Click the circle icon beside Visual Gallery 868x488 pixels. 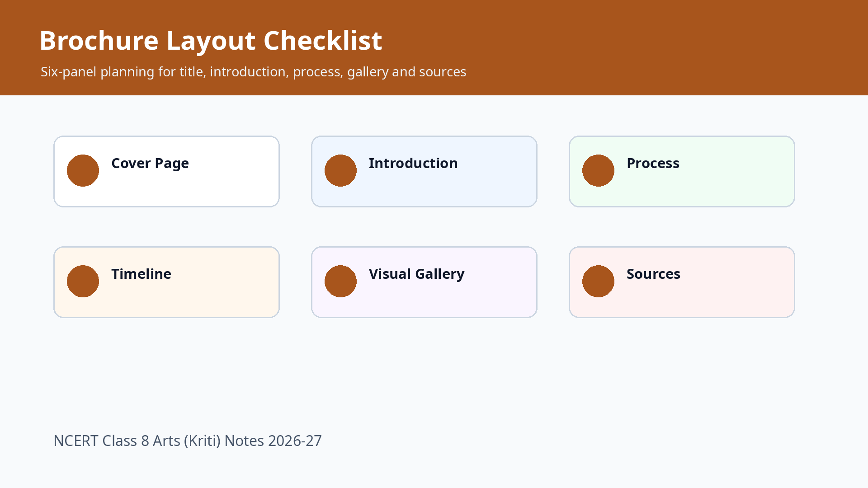click(340, 281)
